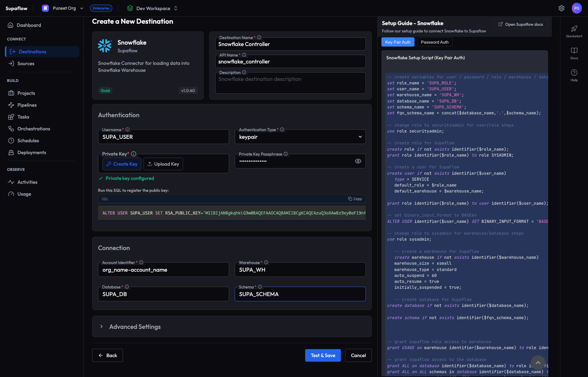Switch to the Password Auth tab
The height and width of the screenshot is (377, 588).
[x=435, y=42]
